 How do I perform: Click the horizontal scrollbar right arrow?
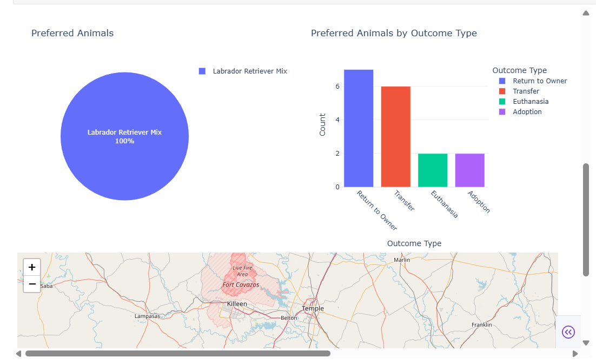pyautogui.click(x=575, y=354)
